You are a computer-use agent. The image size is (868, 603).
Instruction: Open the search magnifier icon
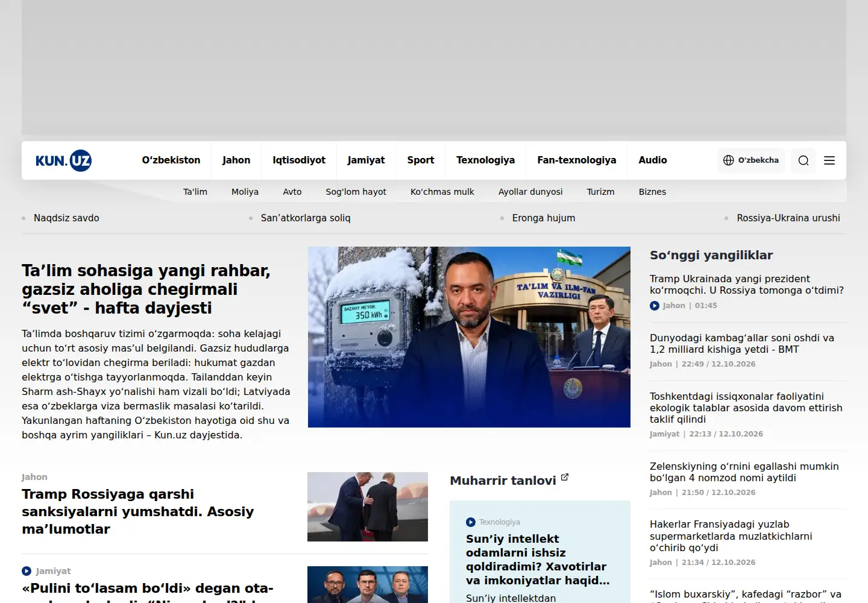[x=804, y=160]
